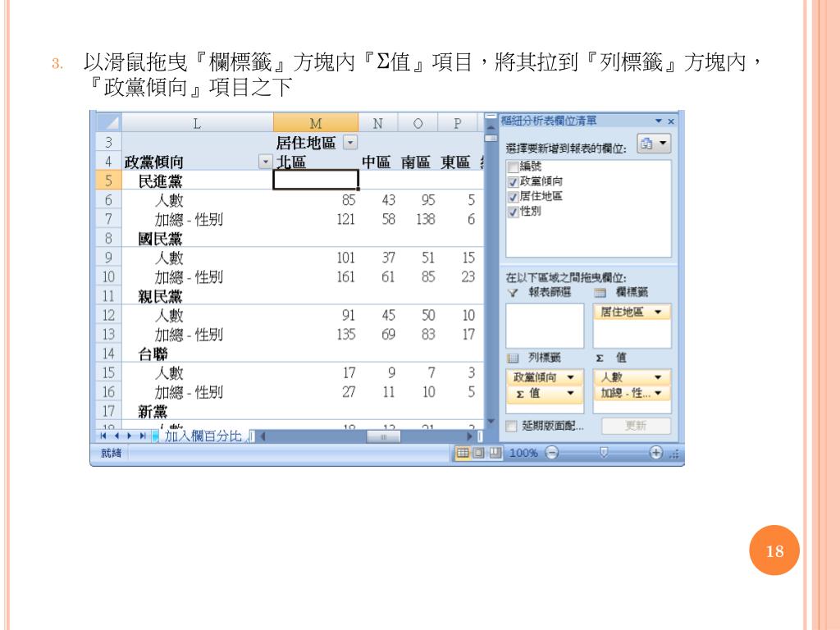The image size is (840, 630).
Task: Open the 政黨傾向 filter dropdown in cell L4
Action: point(265,162)
